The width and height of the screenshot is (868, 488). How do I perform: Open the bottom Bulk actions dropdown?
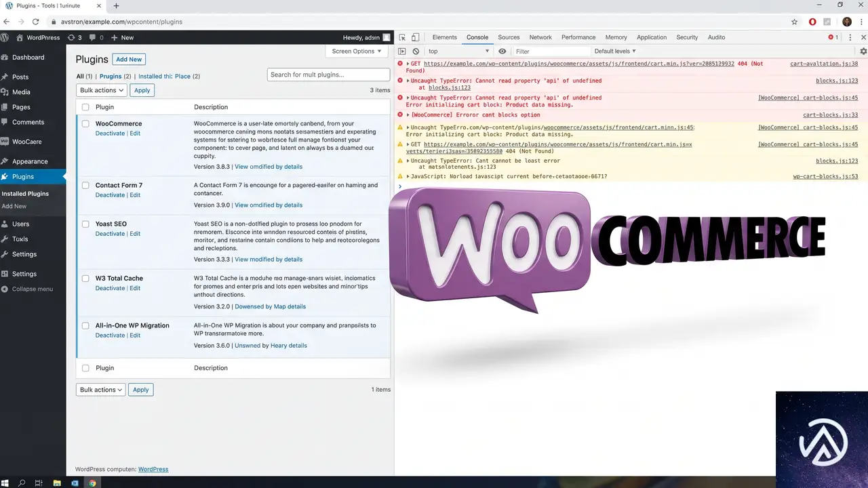coord(101,390)
